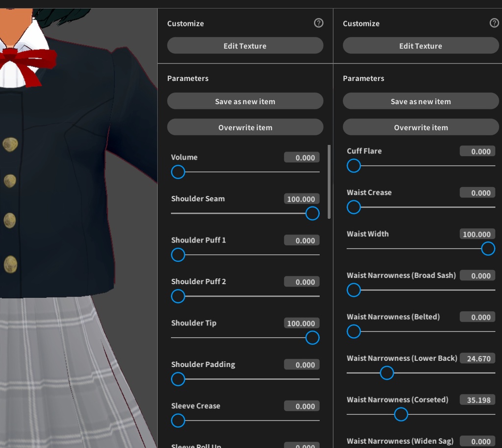Click the Shoulder Tip slider handle
The height and width of the screenshot is (448, 502).
coord(312,338)
